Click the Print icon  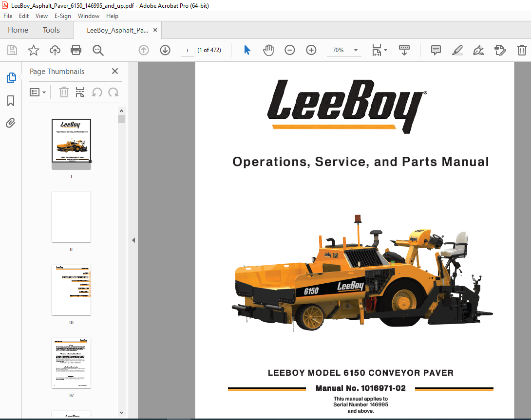point(76,50)
